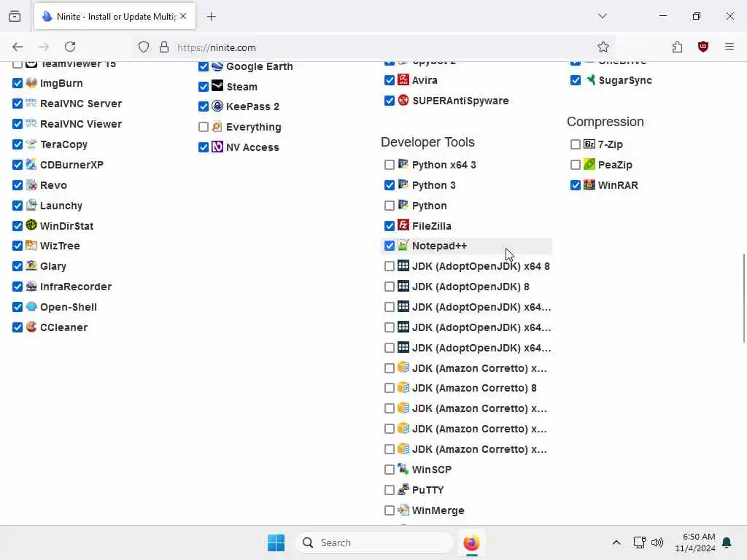Uncheck the Notepad++ checkbox
The image size is (747, 560).
point(390,245)
